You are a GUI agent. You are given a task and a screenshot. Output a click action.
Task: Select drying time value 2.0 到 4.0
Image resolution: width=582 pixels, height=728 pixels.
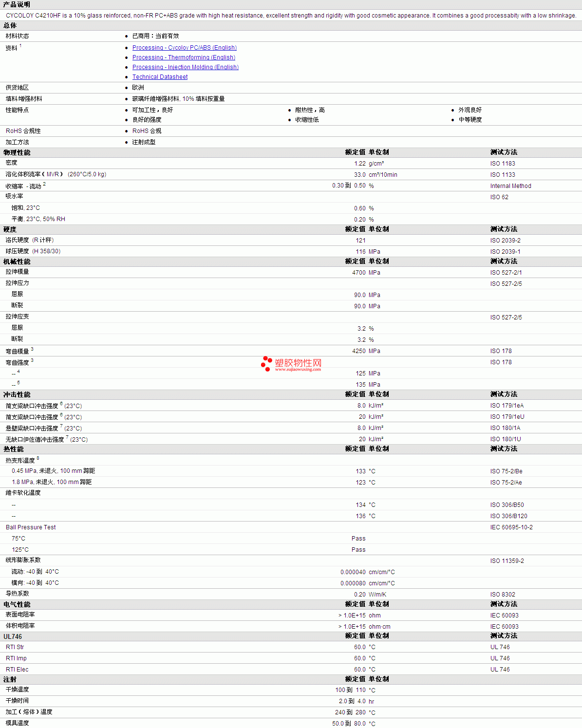352,701
